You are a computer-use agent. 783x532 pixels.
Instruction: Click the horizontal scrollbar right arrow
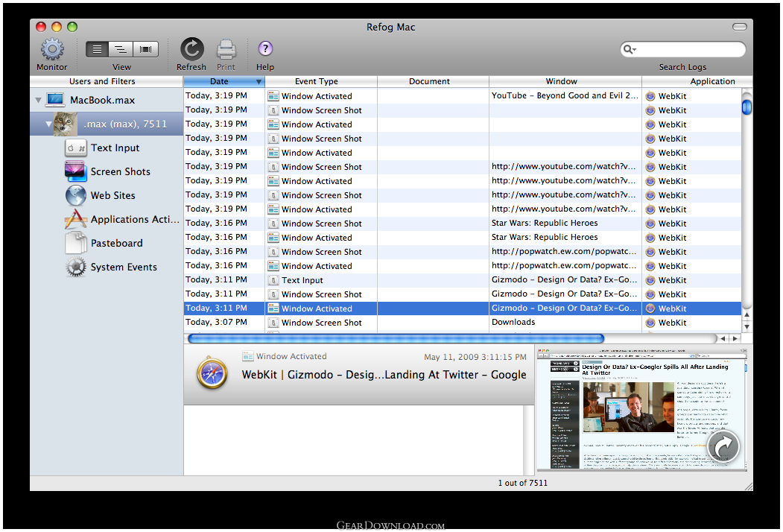(x=735, y=338)
